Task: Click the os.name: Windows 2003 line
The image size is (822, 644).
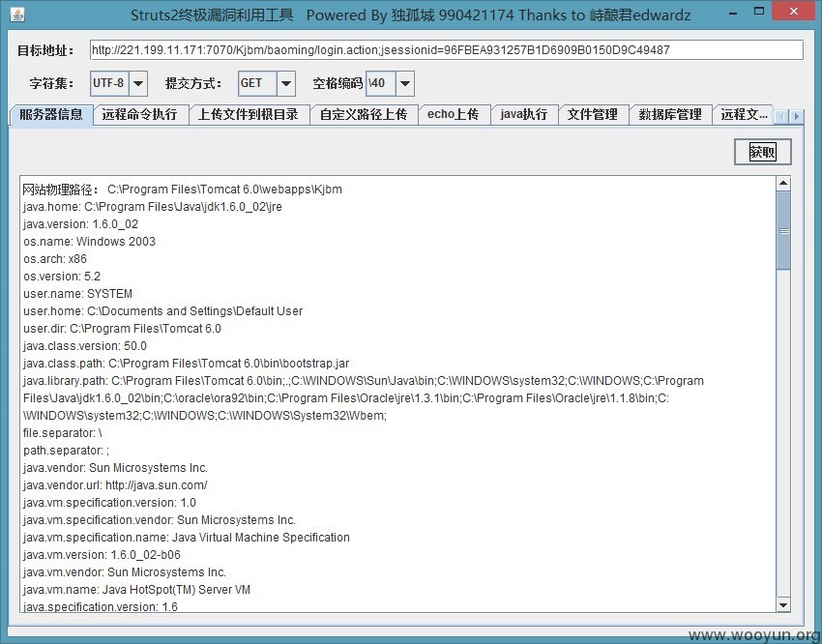Action: (89, 241)
